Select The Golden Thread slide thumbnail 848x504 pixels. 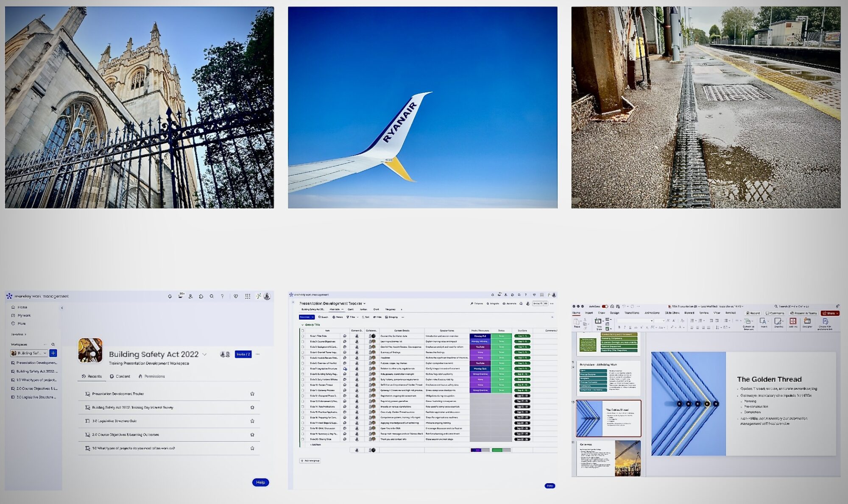608,418
